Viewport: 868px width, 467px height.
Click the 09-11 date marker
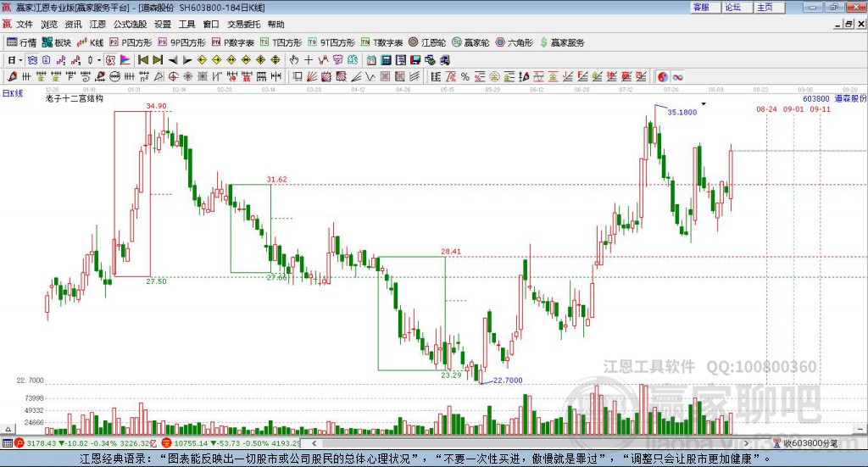point(821,109)
